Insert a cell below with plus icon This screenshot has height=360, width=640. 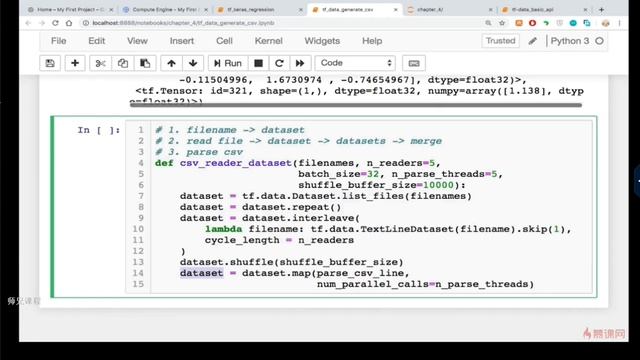coord(75,63)
